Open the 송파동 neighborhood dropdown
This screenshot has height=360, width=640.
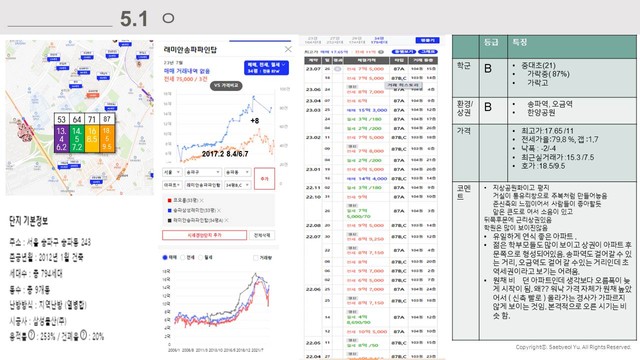pos(238,172)
